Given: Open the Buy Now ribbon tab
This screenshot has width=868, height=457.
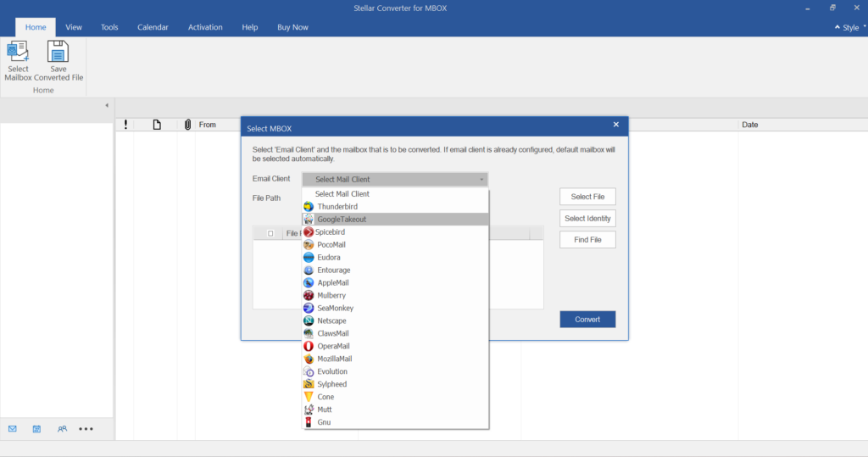Looking at the screenshot, I should [292, 27].
